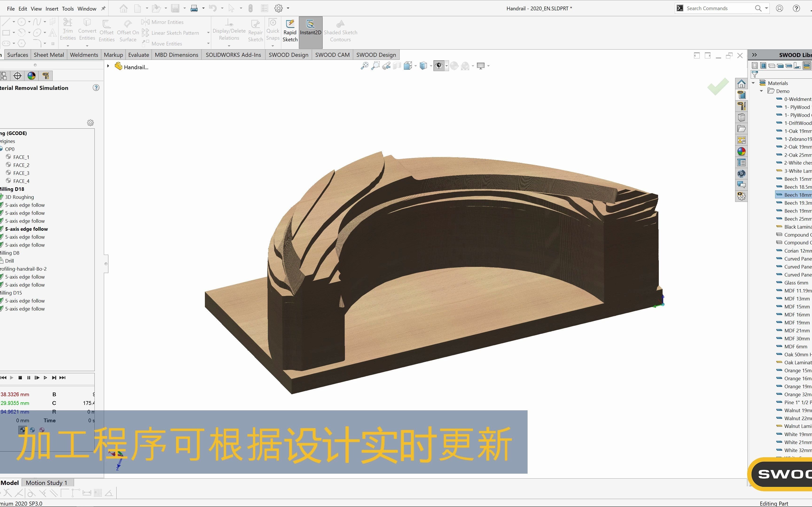Open the simulation help question mark
The width and height of the screenshot is (812, 507).
96,88
